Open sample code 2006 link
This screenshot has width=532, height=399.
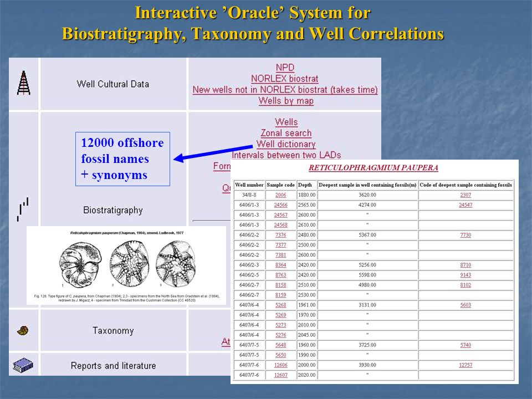[x=280, y=195]
